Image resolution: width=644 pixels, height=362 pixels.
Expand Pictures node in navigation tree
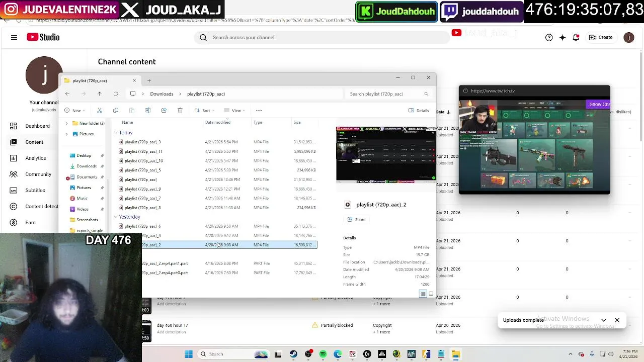[66, 134]
